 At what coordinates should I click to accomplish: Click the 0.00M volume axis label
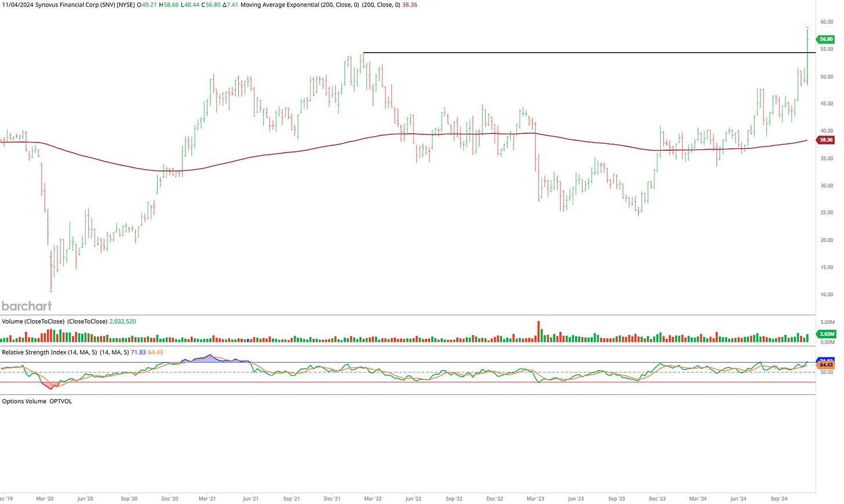827,342
